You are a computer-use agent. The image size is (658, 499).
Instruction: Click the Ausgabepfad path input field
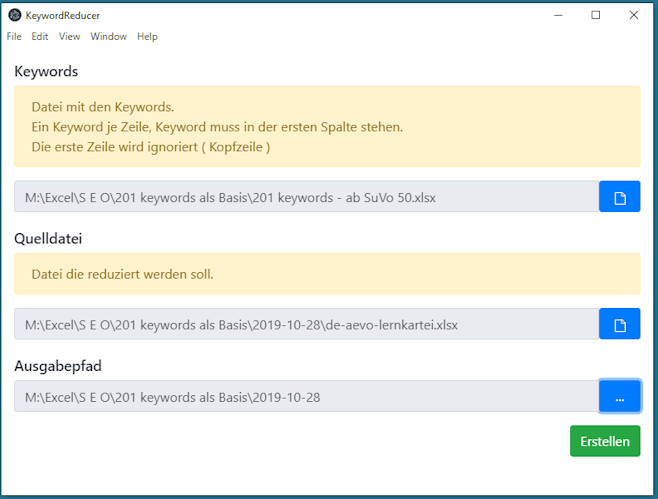click(306, 397)
